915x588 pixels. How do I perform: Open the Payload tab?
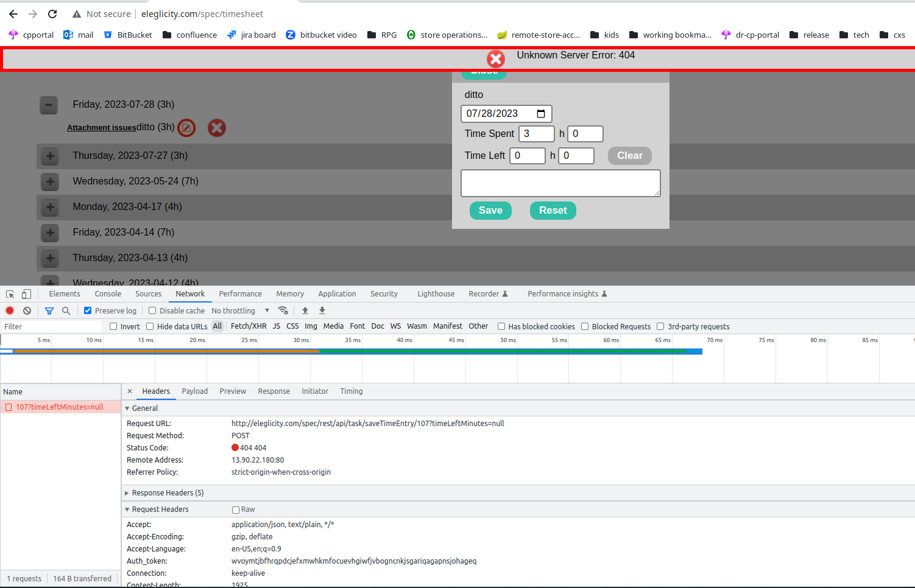click(194, 391)
